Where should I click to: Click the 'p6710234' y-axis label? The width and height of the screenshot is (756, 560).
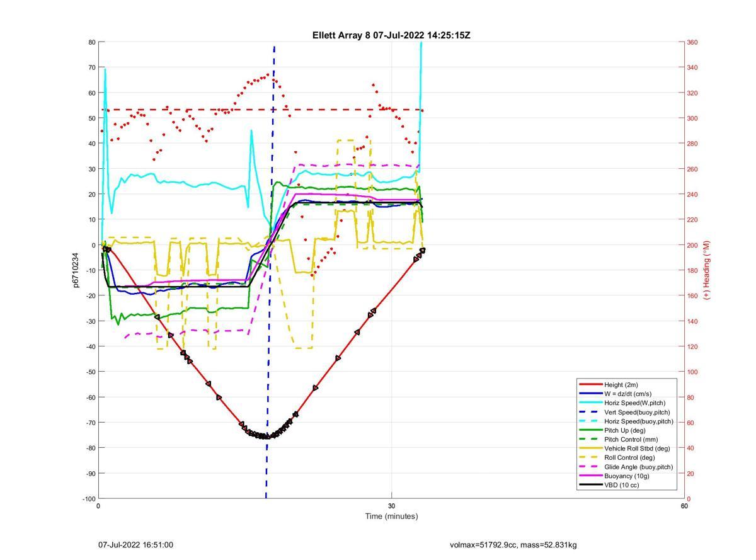77,270
